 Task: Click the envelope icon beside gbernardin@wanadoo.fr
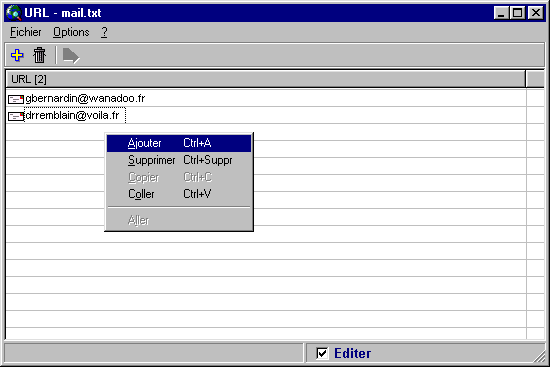click(x=16, y=99)
